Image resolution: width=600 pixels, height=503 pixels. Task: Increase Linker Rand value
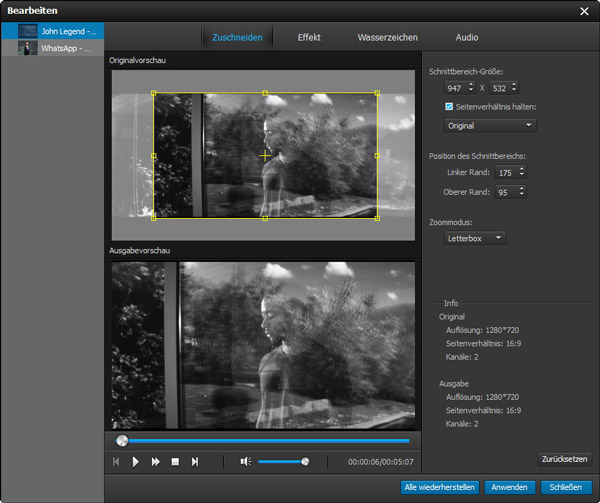coord(522,169)
